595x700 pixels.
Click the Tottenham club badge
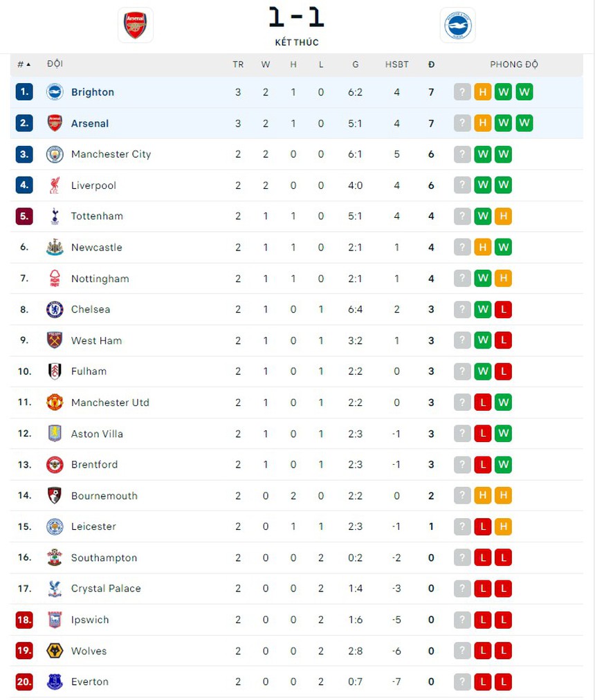55,216
